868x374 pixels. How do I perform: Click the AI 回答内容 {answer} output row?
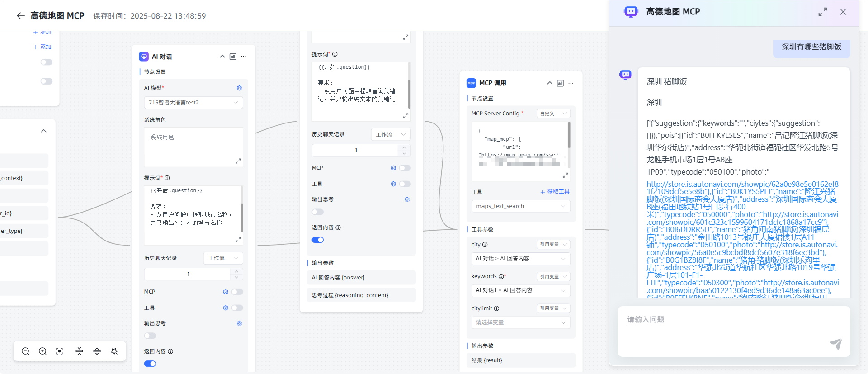361,278
